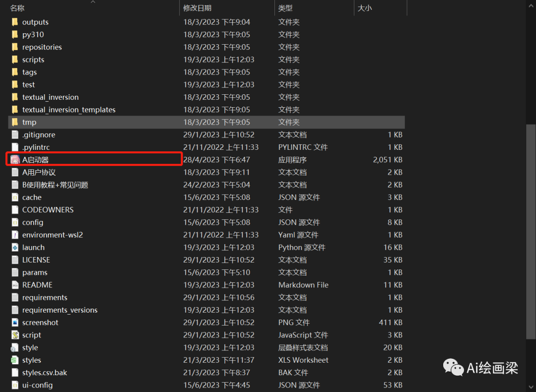536x392 pixels.
Task: Click the Python 源文件 type cell
Action: pyautogui.click(x=302, y=248)
